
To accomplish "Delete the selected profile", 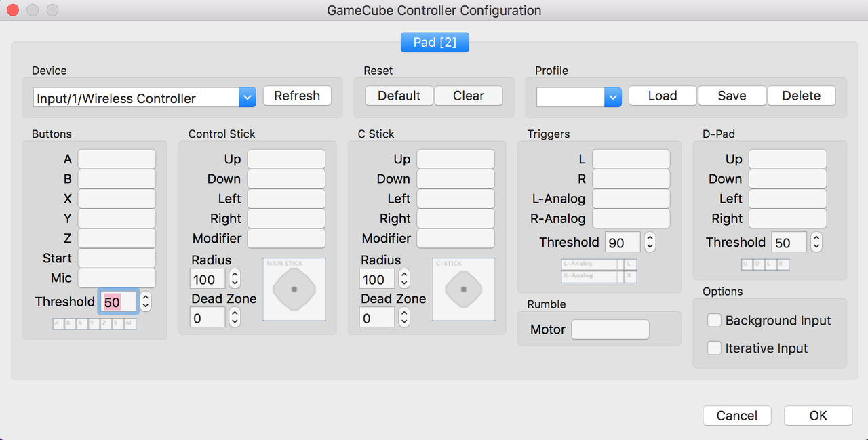I will [802, 96].
